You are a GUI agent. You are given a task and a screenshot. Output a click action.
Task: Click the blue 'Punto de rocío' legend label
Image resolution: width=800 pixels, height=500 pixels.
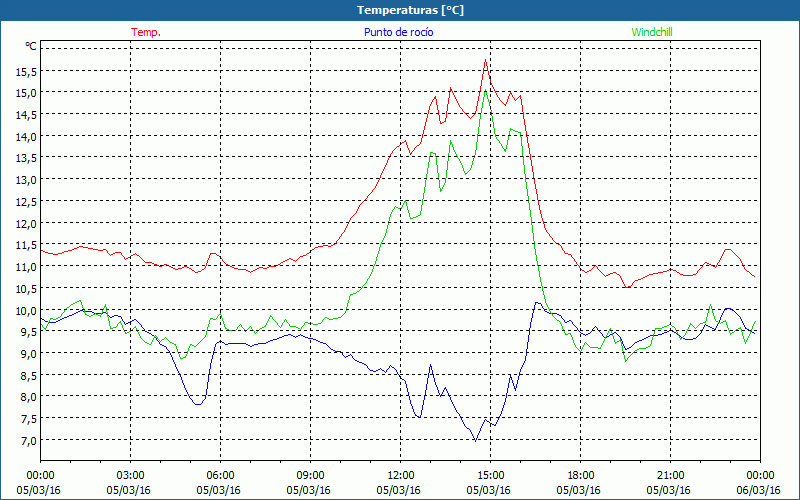point(398,32)
